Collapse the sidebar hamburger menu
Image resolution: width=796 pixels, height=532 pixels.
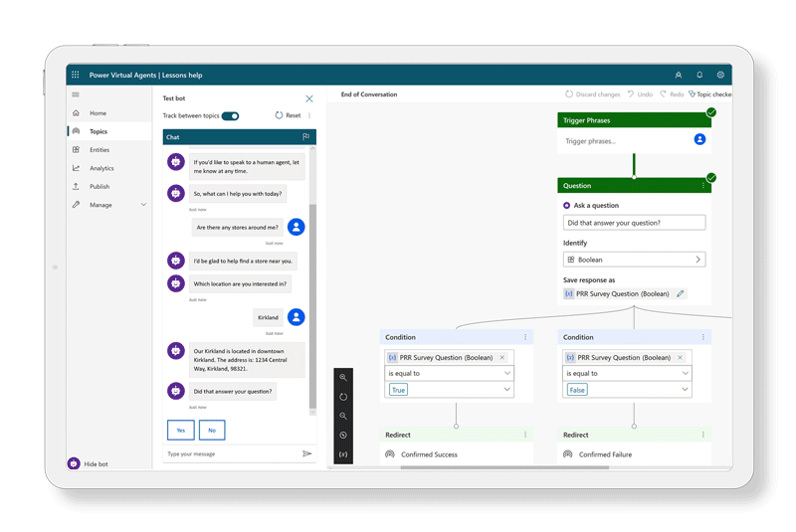(x=76, y=94)
